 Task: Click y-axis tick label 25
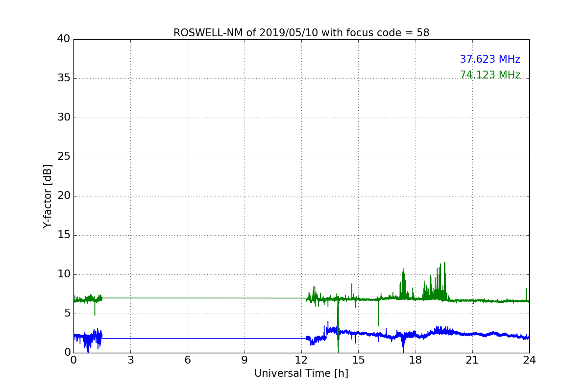point(64,157)
